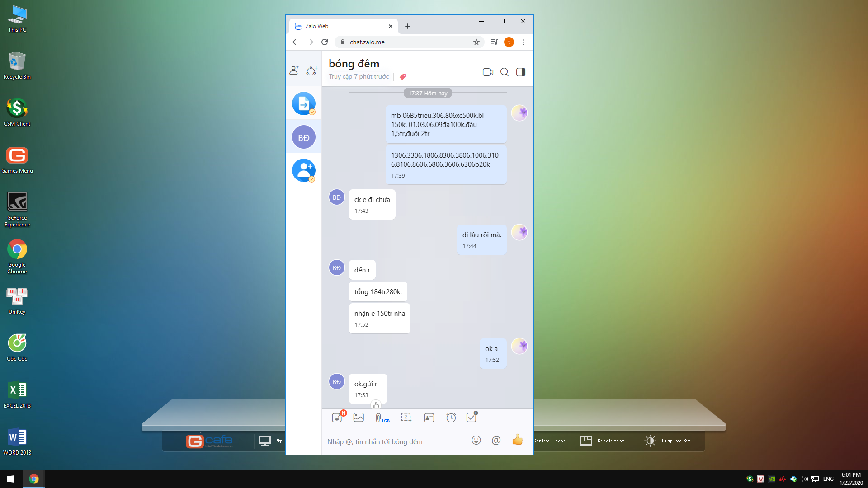
Task: Open emoji picker beside message input
Action: 476,440
